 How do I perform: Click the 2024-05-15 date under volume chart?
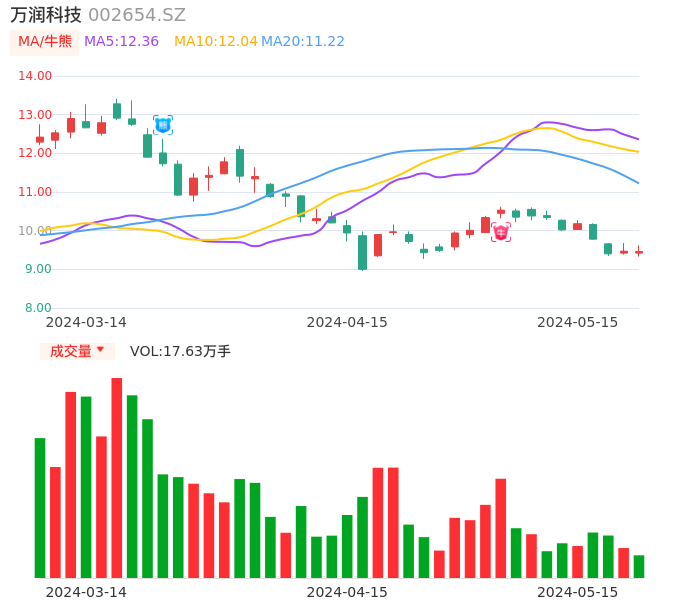(578, 592)
